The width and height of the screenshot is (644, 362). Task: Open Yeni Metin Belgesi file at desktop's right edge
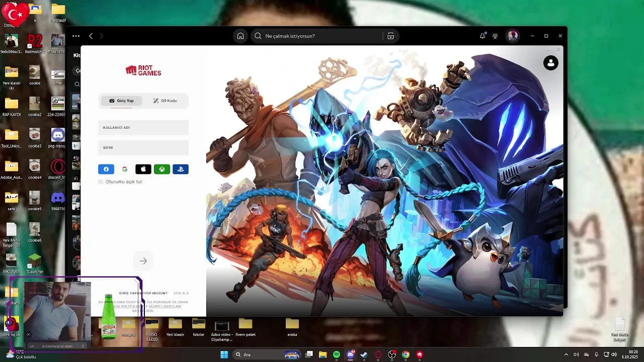click(620, 330)
